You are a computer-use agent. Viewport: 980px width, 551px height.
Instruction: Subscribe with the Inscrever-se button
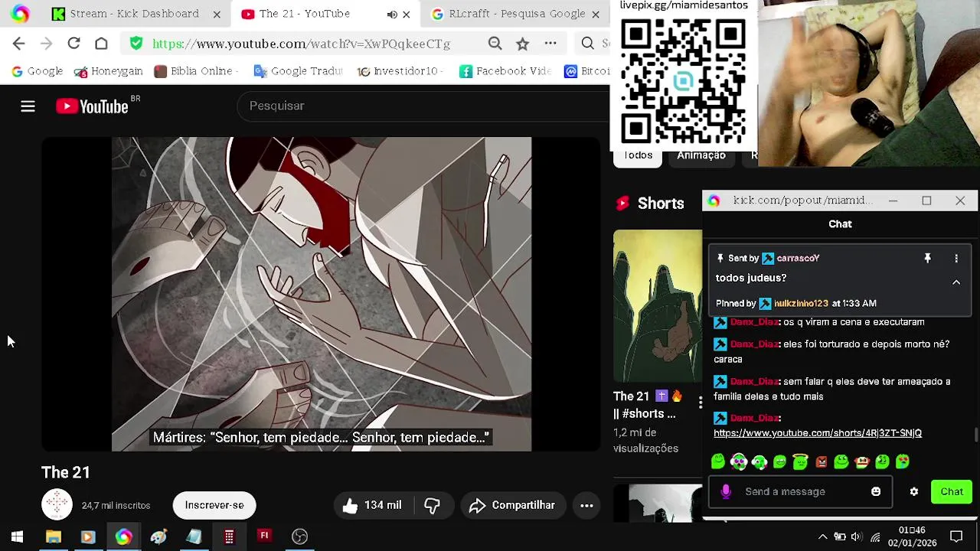(x=214, y=505)
